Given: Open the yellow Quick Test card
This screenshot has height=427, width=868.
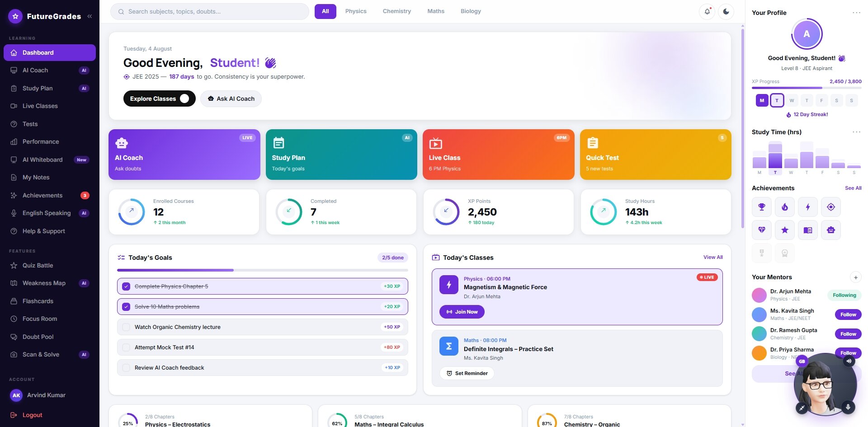Looking at the screenshot, I should tap(656, 155).
